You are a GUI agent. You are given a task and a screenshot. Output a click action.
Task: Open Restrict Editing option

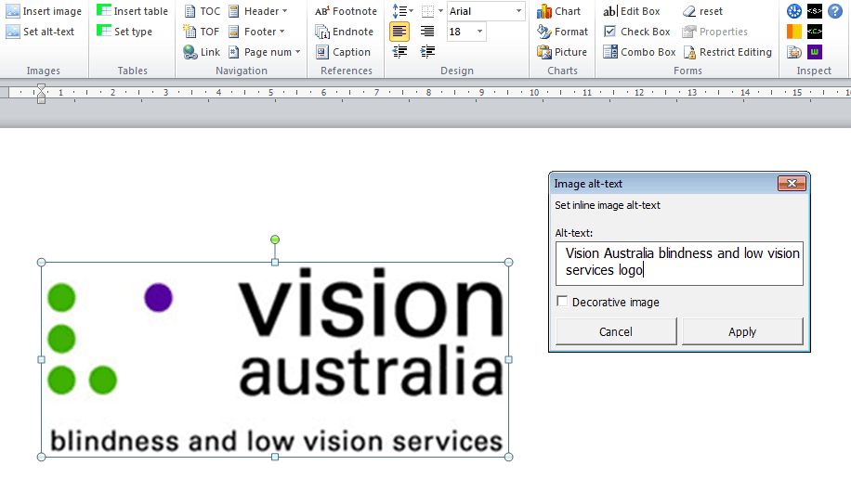tap(727, 52)
